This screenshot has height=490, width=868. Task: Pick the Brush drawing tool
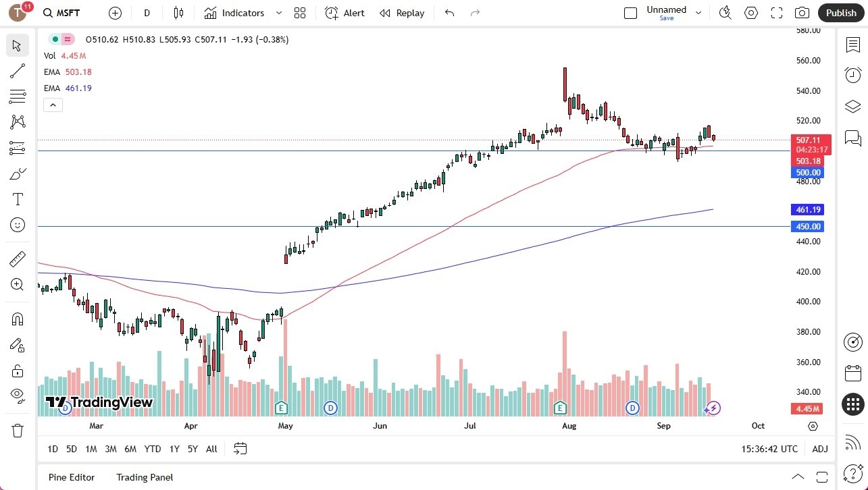[17, 173]
